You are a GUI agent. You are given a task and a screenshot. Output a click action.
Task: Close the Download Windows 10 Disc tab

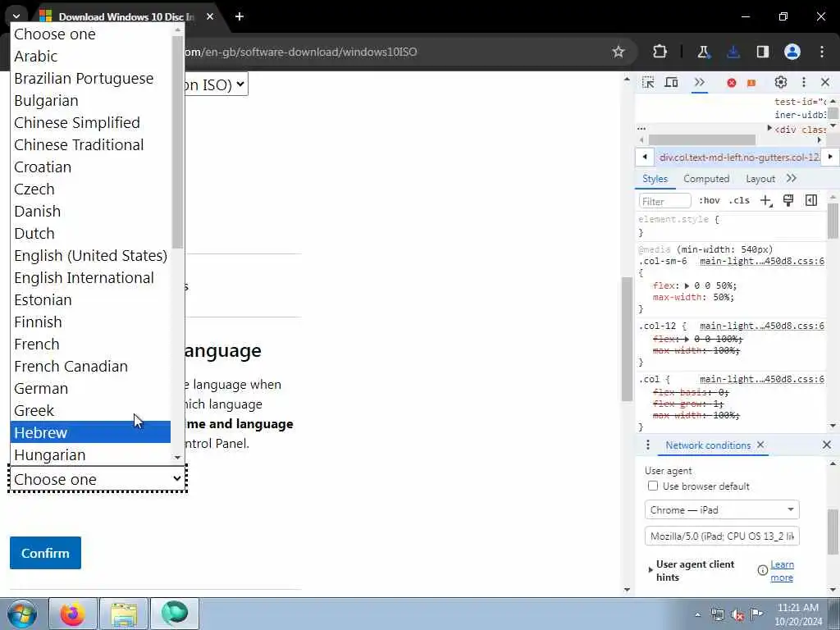coord(210,16)
